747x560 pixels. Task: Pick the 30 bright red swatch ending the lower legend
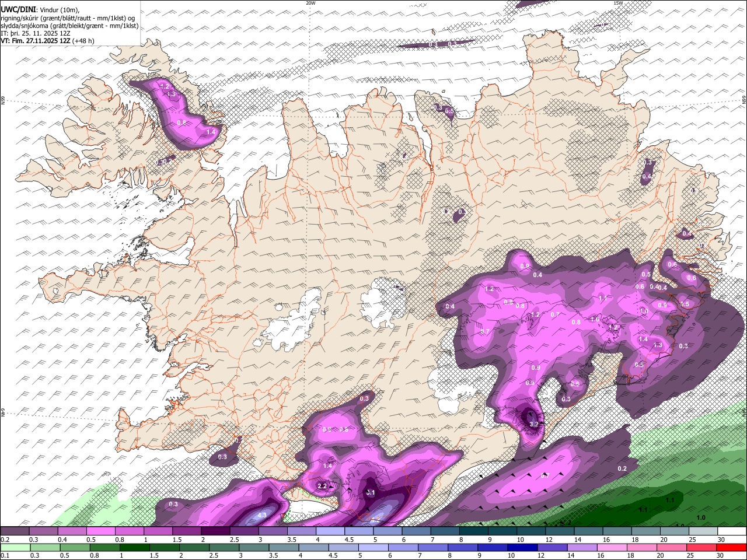point(731,548)
